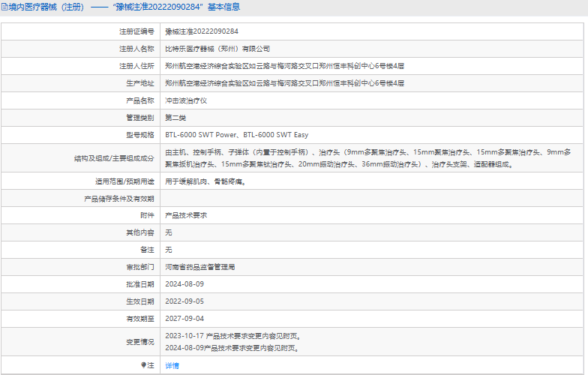Select approval date 2024-08-09

click(x=184, y=284)
